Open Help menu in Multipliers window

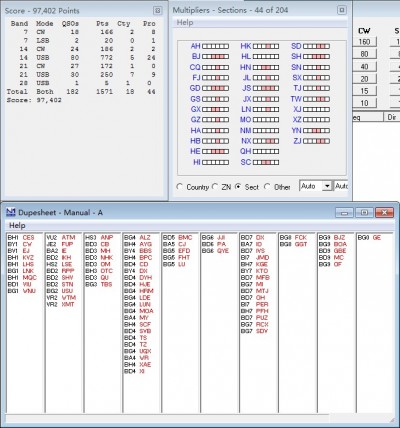point(185,23)
